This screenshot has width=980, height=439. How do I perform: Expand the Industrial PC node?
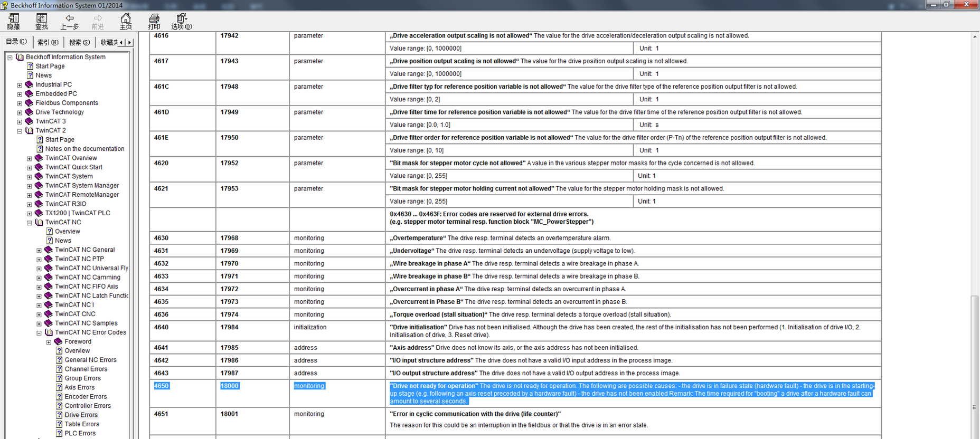tap(20, 85)
